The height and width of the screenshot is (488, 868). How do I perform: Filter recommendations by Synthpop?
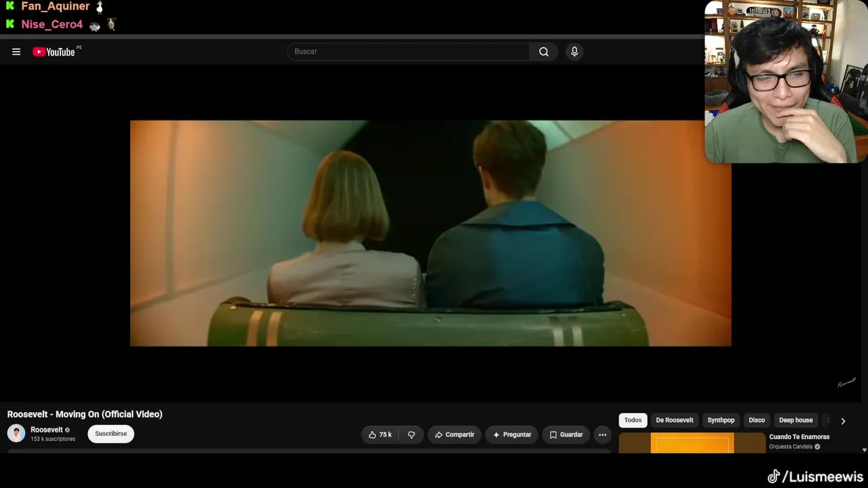(721, 420)
